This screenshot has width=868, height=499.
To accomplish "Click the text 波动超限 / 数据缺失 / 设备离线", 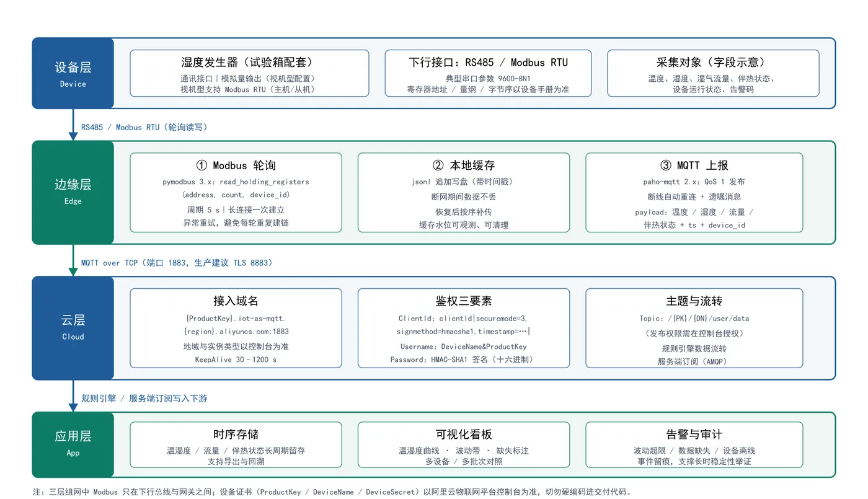I will click(694, 451).
